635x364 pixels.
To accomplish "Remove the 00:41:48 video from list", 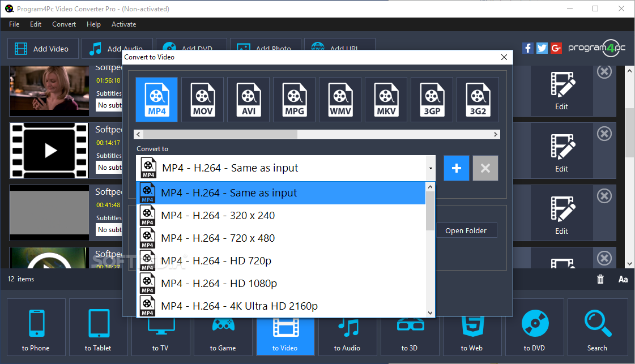I will (x=604, y=196).
